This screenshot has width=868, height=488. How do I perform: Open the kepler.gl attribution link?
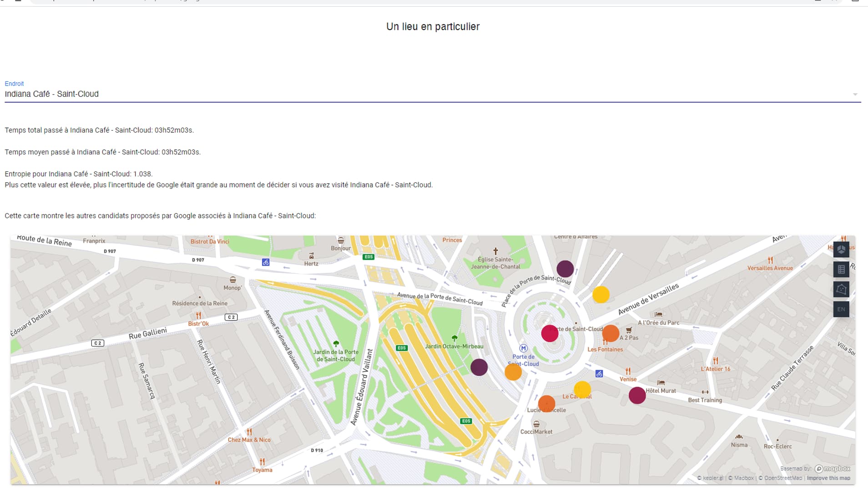[x=712, y=478]
